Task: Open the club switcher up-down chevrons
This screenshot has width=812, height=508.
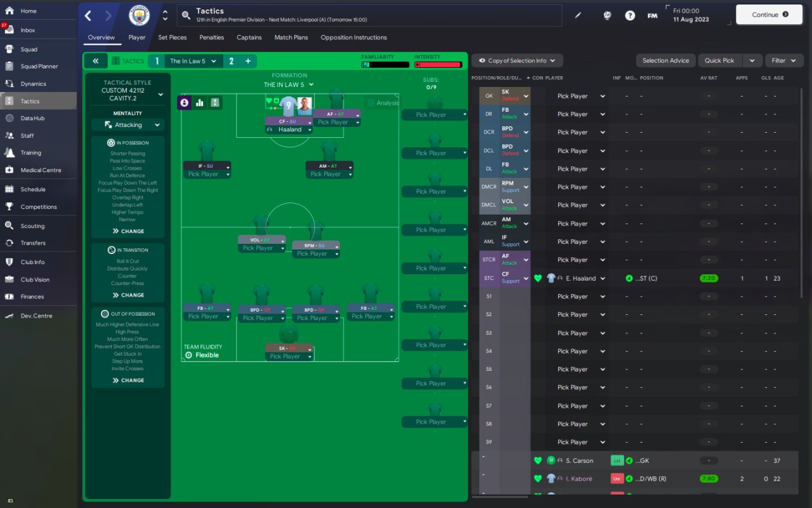Action: [x=166, y=15]
